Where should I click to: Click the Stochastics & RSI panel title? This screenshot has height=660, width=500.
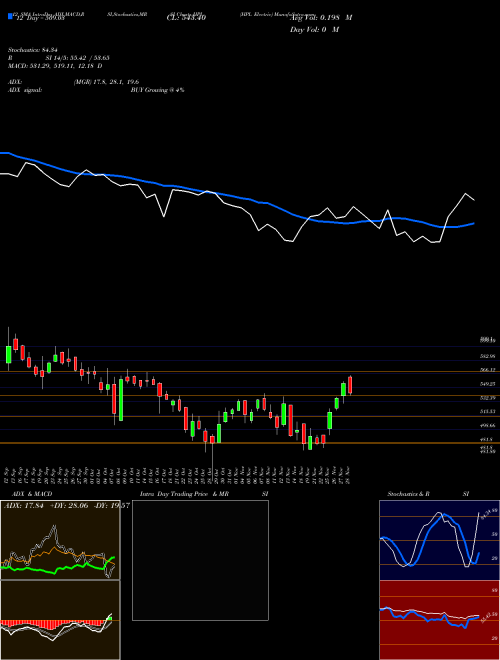click(x=428, y=494)
